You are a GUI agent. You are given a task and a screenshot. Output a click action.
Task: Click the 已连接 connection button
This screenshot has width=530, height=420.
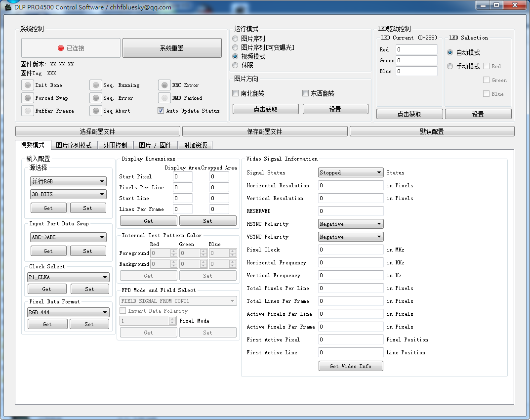pyautogui.click(x=71, y=48)
